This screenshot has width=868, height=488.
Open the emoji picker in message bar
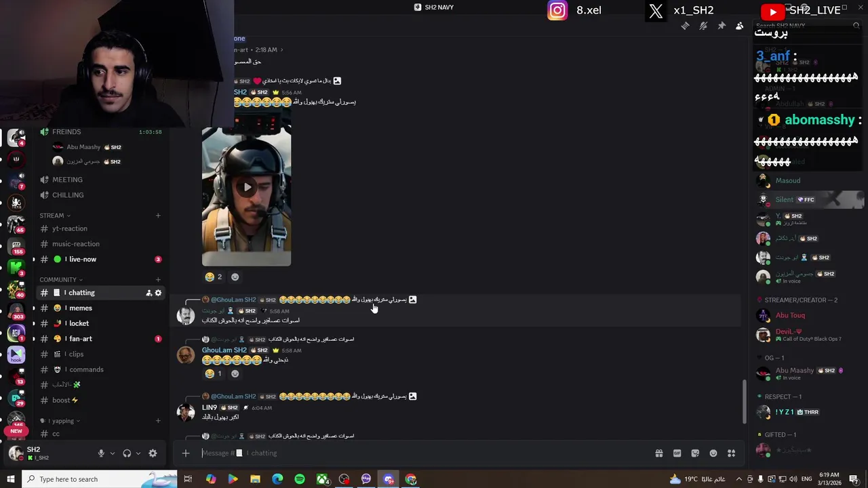coord(713,453)
